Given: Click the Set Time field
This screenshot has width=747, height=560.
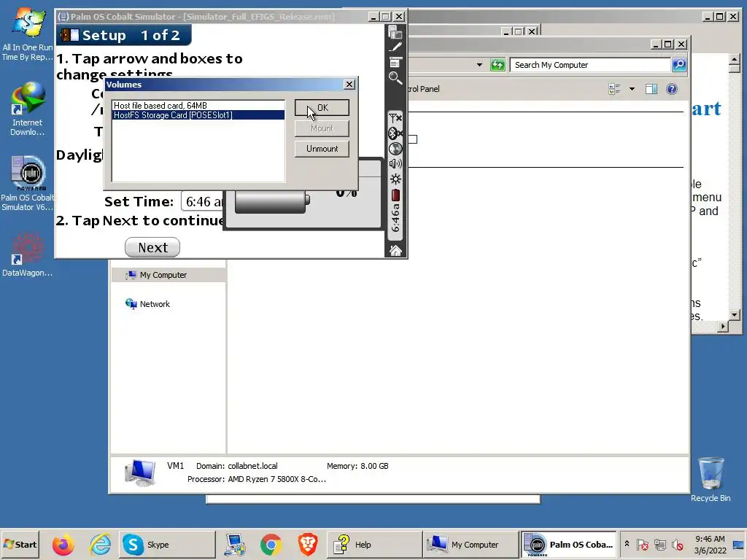Looking at the screenshot, I should 203,201.
